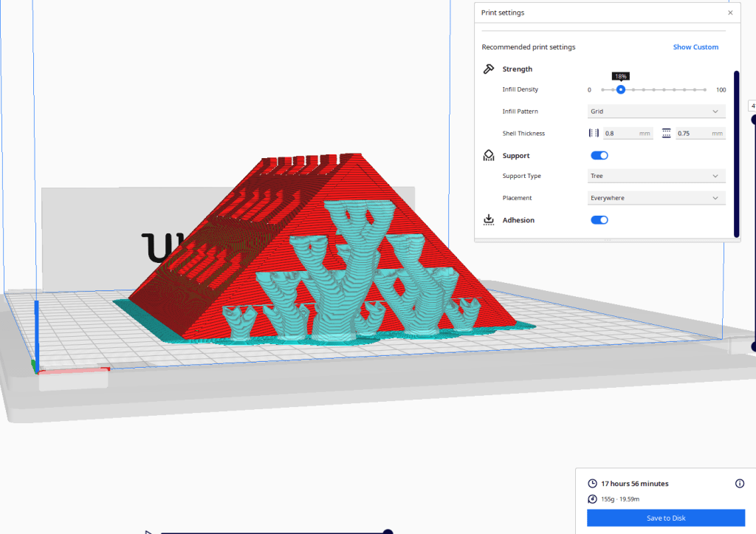Click the Strength hammer icon

coord(489,69)
